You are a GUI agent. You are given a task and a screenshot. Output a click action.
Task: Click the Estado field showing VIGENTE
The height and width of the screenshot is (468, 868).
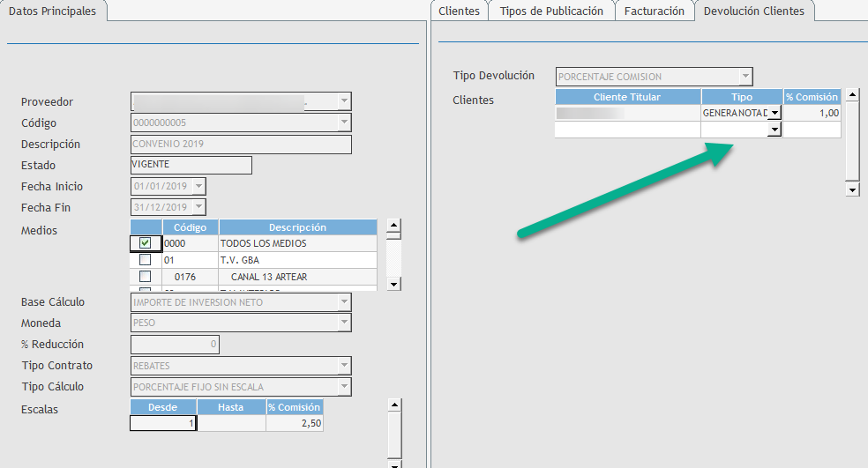pos(191,165)
